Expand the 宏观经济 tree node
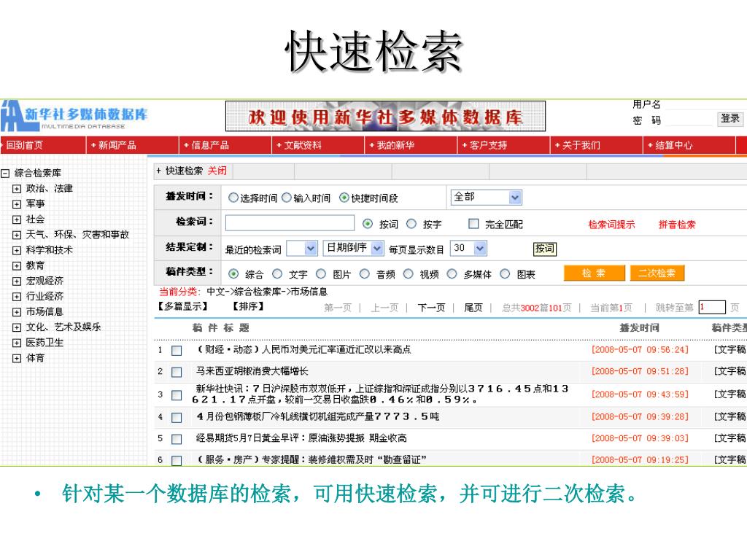The image size is (747, 560). point(17,281)
